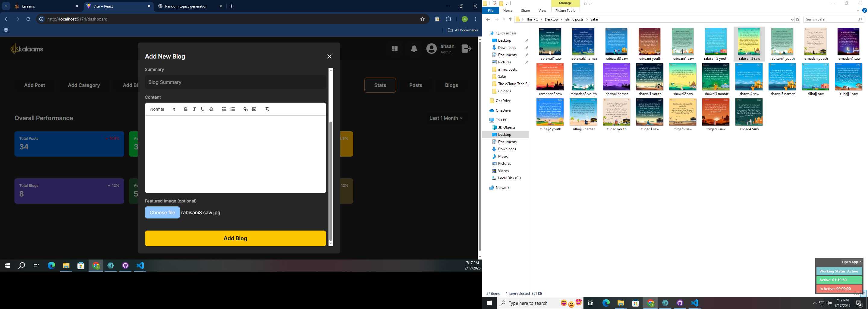The image size is (868, 309).
Task: Open the Add Post button
Action: pos(34,85)
